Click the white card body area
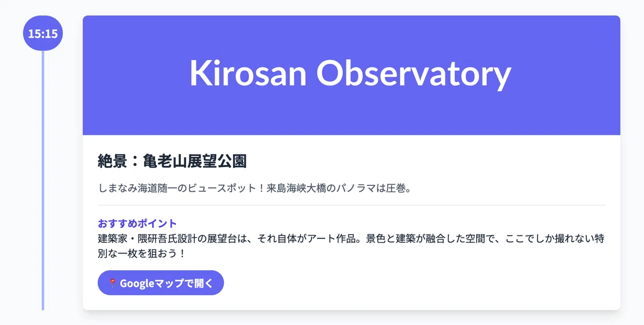This screenshot has width=644, height=325. [352, 222]
